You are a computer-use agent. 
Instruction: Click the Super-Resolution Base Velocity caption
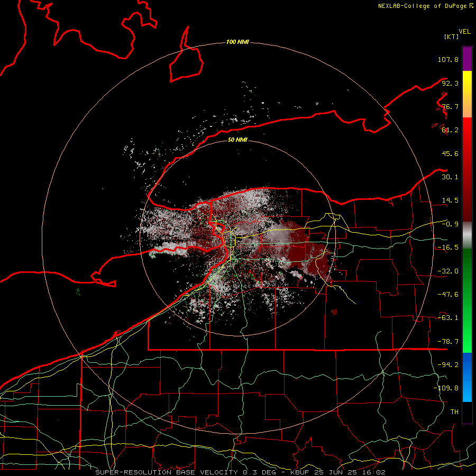pos(240,472)
